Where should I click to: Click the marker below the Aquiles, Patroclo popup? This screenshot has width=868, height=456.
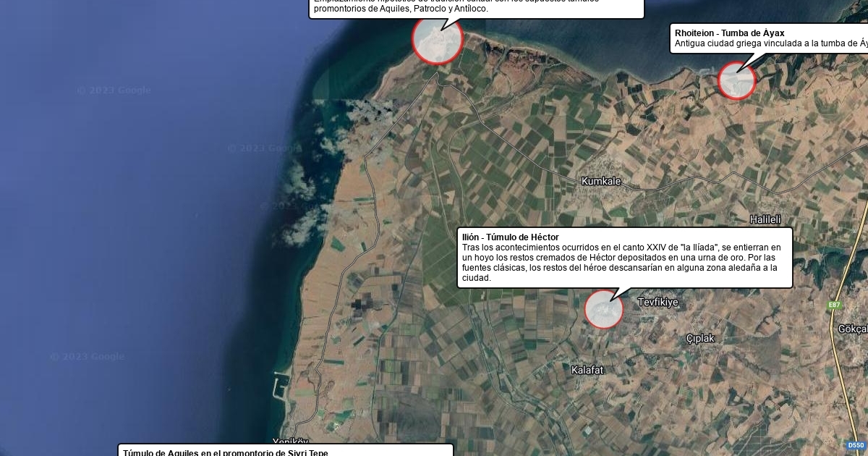point(437,40)
